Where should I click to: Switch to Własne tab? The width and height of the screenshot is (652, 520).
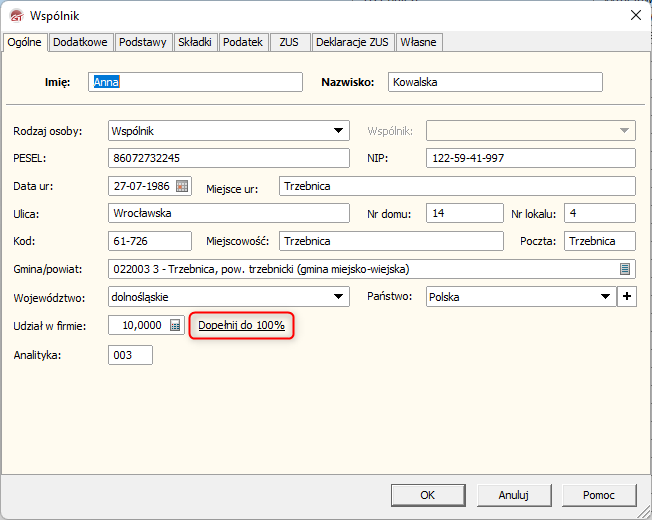[418, 42]
